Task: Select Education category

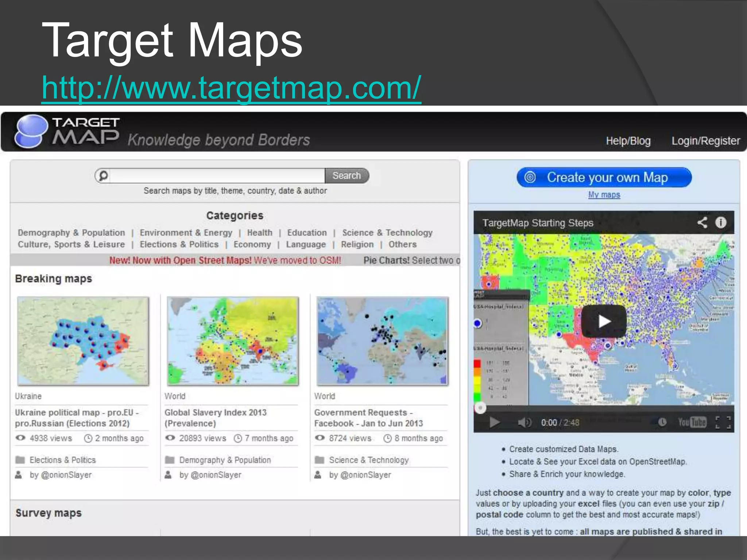Action: [x=307, y=233]
